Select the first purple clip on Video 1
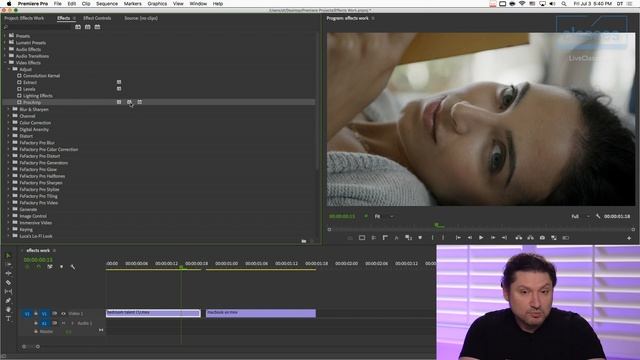Viewport: 640px width, 360px height. (153, 313)
